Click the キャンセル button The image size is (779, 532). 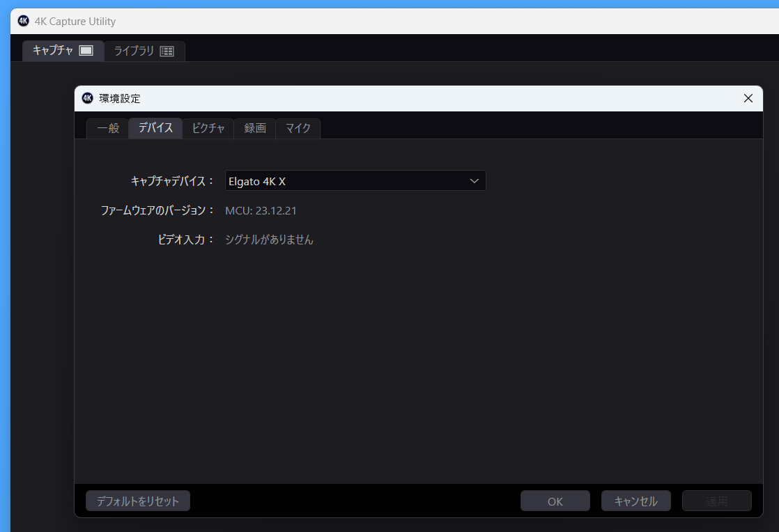coord(636,501)
